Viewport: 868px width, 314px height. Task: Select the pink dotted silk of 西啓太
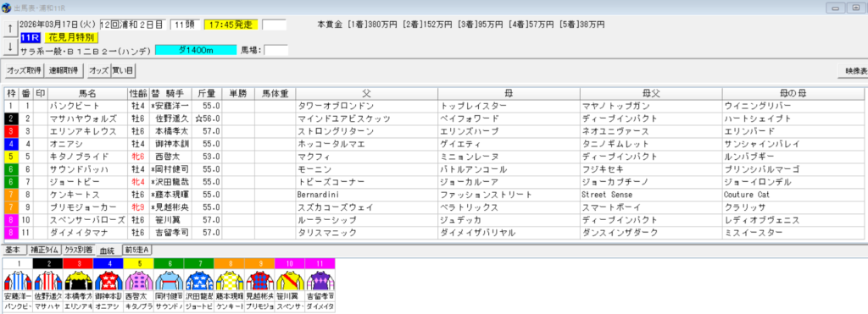(x=138, y=280)
